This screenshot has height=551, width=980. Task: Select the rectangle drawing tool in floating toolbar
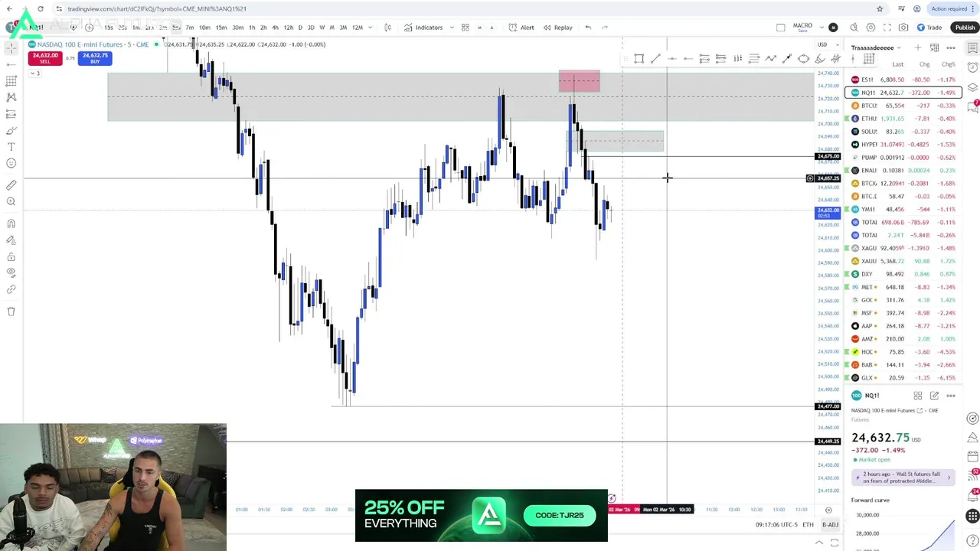pyautogui.click(x=639, y=59)
